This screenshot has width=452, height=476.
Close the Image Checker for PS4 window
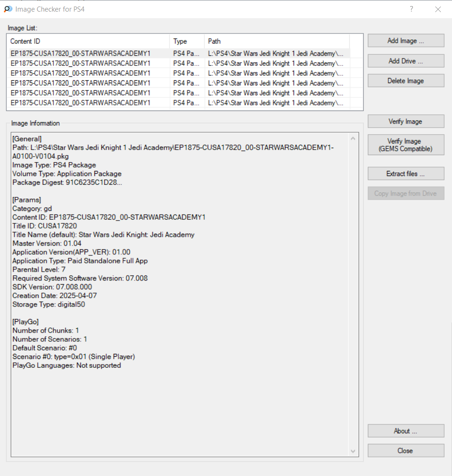[438, 9]
